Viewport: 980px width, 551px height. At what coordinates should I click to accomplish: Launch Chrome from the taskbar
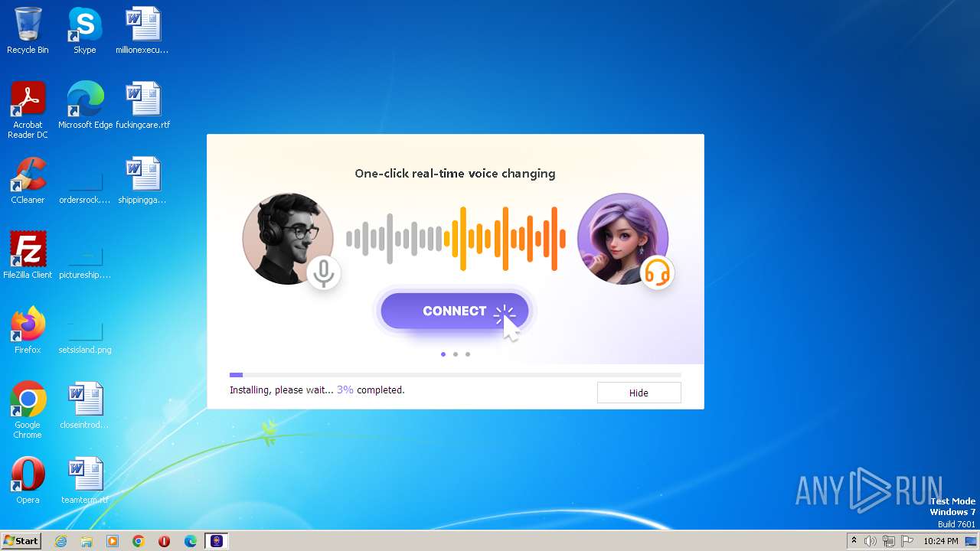139,541
